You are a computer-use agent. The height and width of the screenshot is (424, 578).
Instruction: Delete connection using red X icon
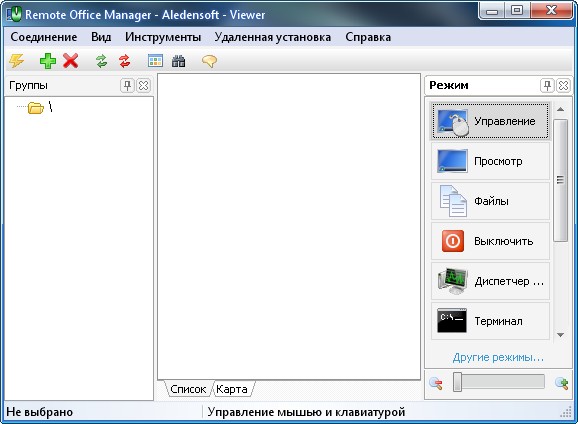(x=70, y=61)
